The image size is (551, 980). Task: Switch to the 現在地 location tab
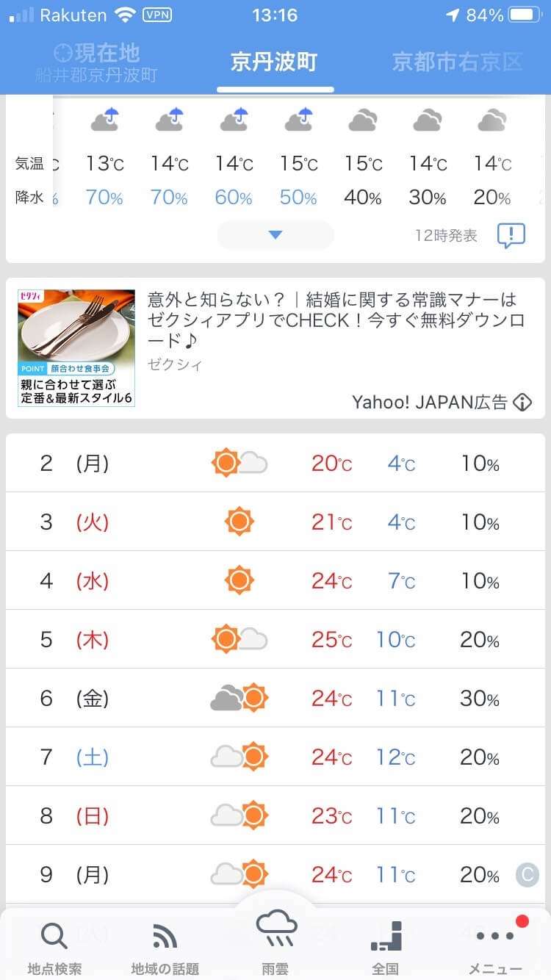(96, 62)
